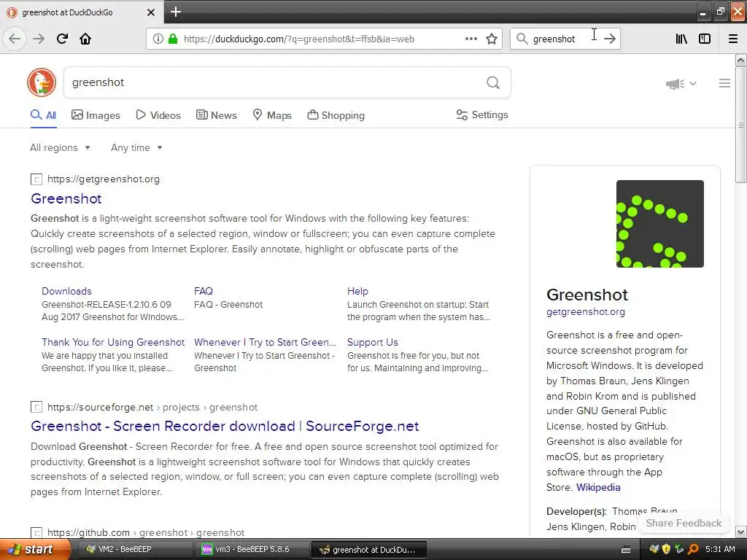This screenshot has width=747, height=560.
Task: Go back to the previous page
Action: click(x=15, y=39)
